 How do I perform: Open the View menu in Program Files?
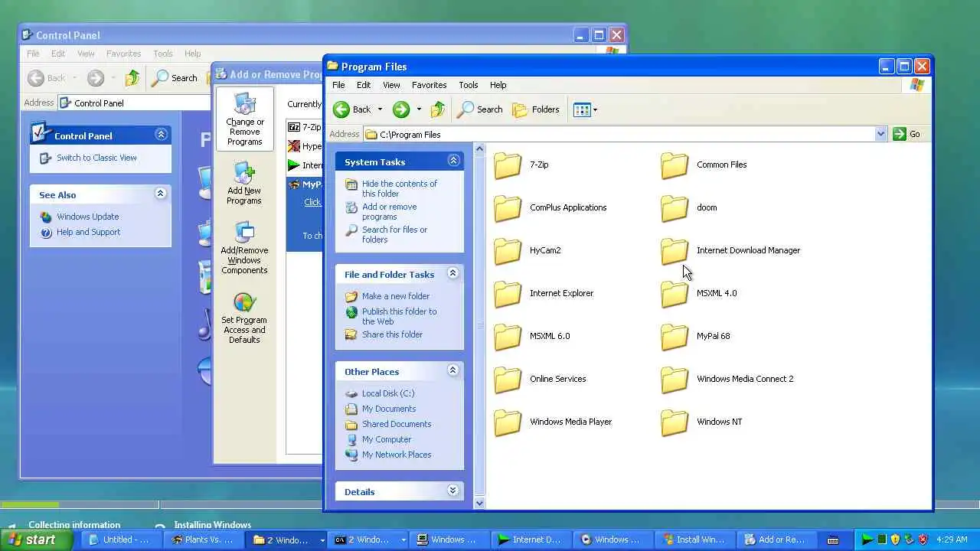click(391, 85)
